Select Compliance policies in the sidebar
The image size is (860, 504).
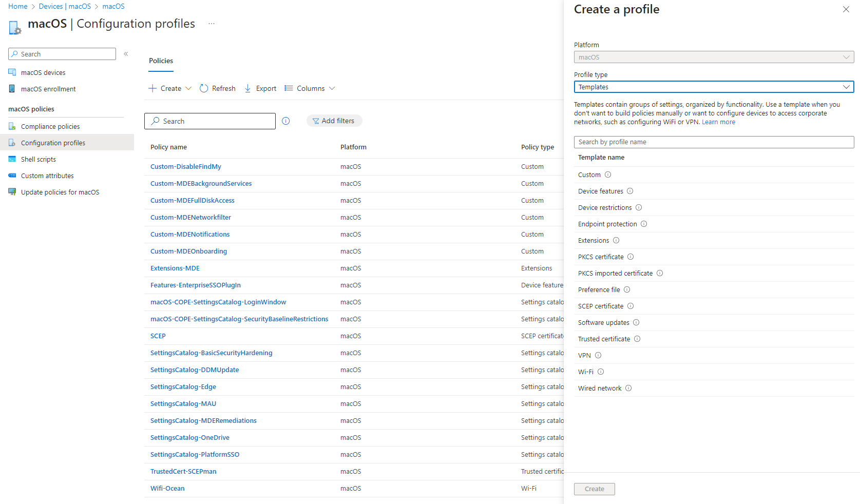pyautogui.click(x=50, y=126)
